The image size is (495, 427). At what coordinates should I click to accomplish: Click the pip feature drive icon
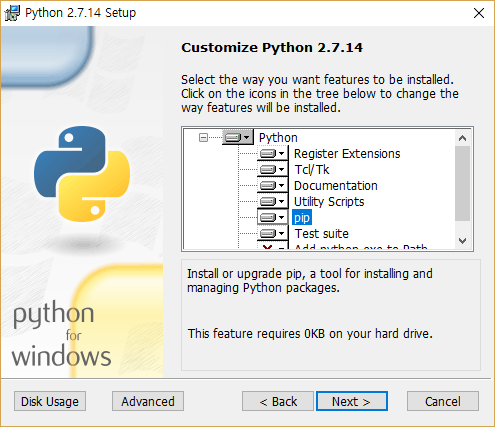coord(272,217)
